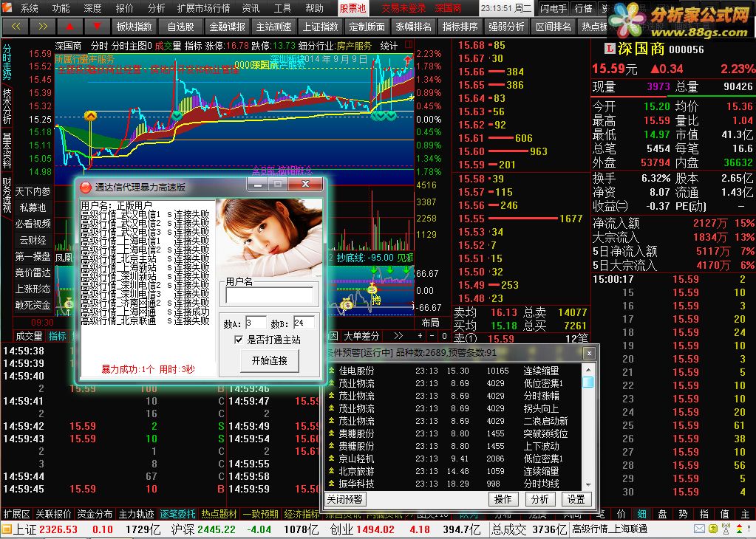
Task: Click the double left arrow toolbar button
Action: (16, 27)
